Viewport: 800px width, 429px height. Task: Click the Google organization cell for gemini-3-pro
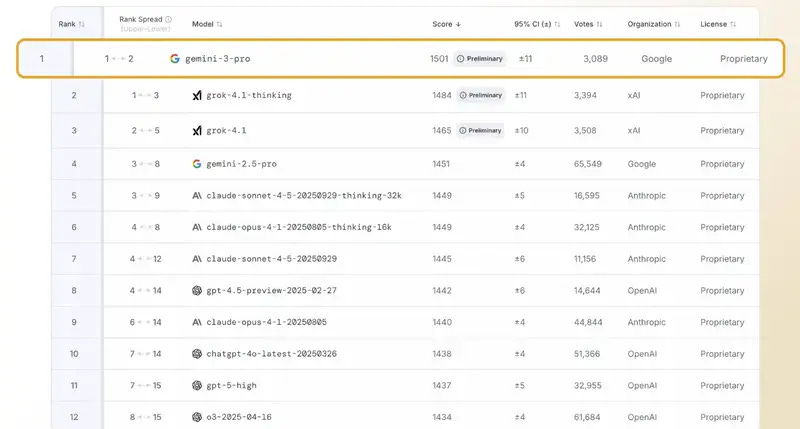(x=657, y=59)
